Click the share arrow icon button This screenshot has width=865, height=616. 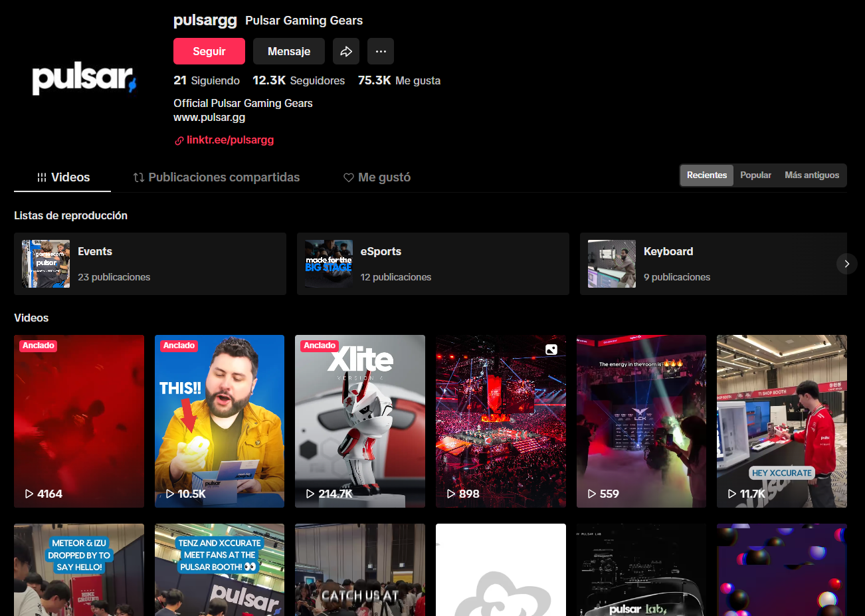click(x=346, y=51)
